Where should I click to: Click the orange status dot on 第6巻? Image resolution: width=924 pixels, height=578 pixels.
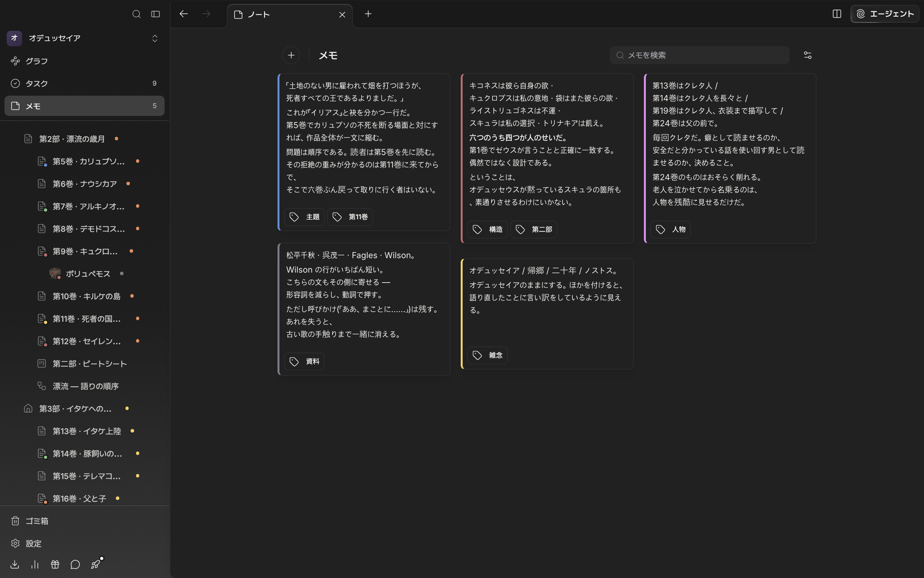tap(128, 184)
